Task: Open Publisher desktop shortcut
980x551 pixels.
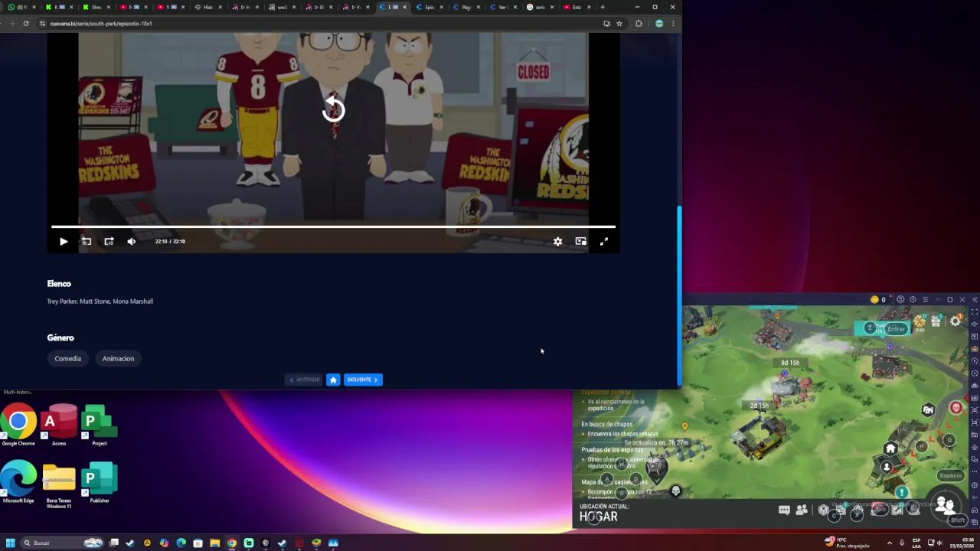Action: [99, 482]
